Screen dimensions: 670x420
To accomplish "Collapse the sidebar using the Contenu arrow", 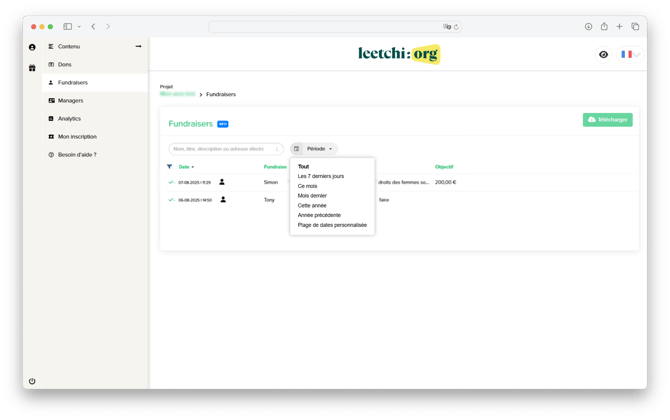I will tap(138, 47).
